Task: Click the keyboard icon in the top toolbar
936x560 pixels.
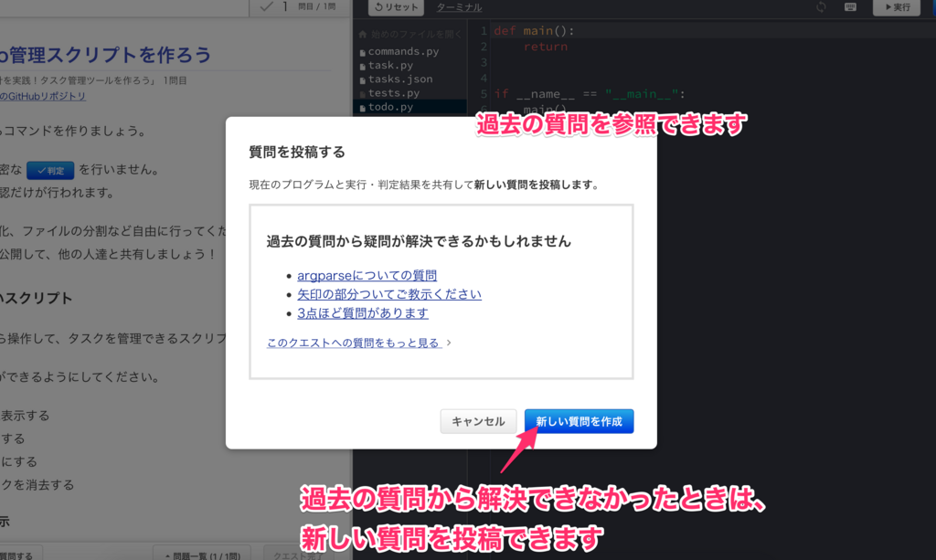Action: [850, 7]
